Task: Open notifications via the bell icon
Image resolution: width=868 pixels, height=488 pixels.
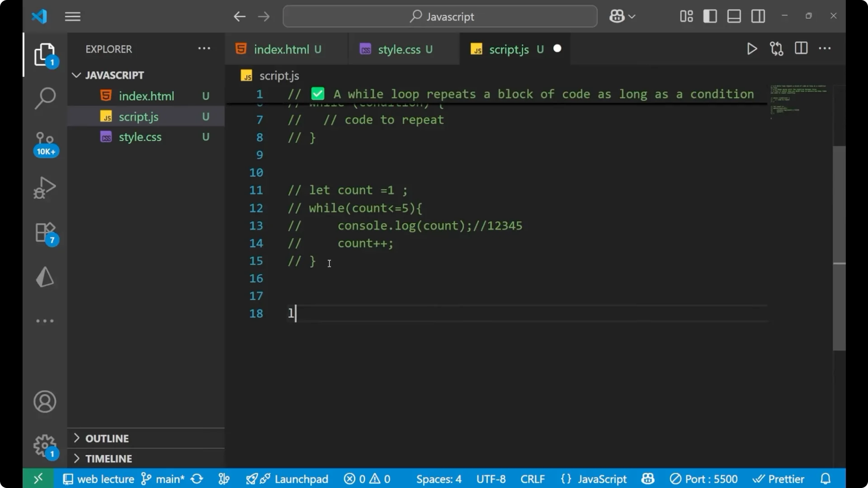Action: pos(826,479)
